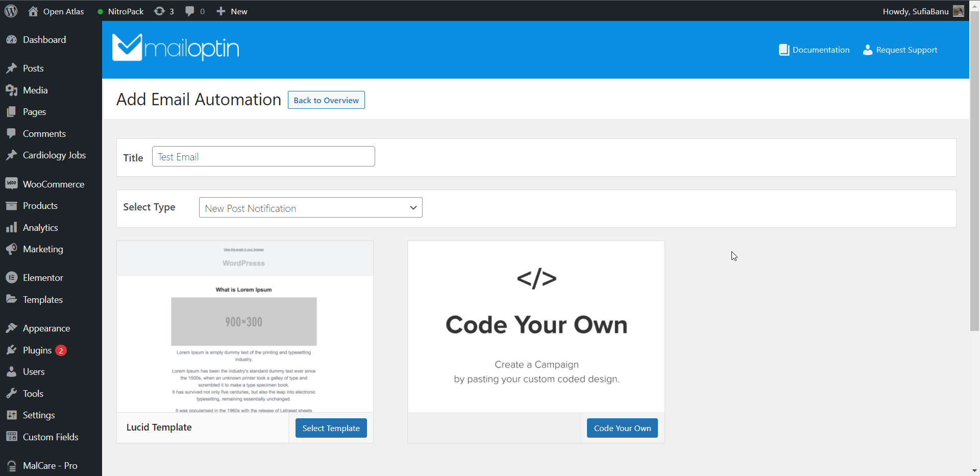This screenshot has height=476, width=980.
Task: Open WooCommerce menu item
Action: point(51,184)
